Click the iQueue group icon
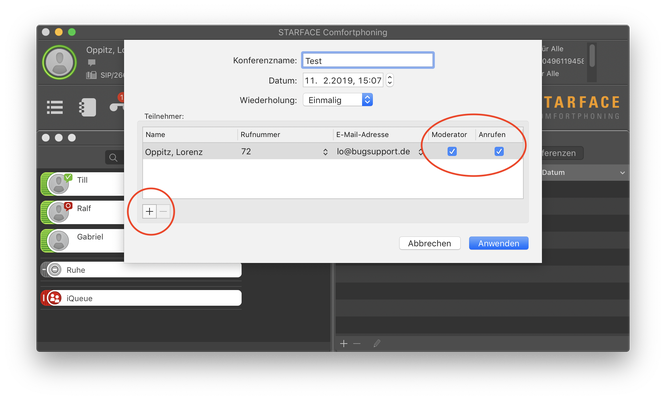 click(54, 298)
